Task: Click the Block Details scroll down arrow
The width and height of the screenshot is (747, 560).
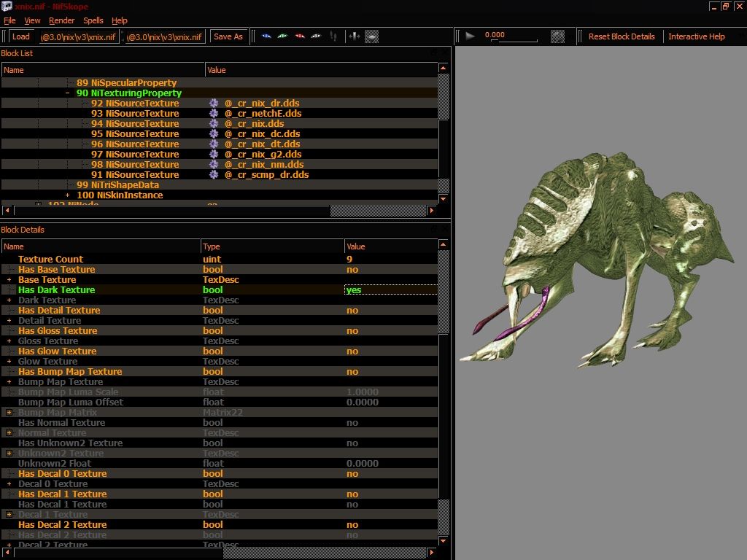Action: (443, 541)
